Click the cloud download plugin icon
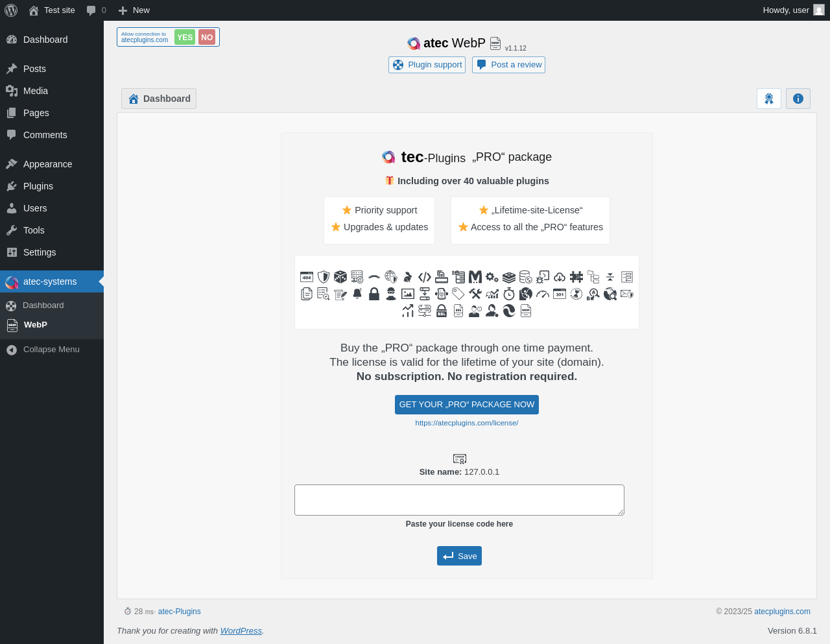The width and height of the screenshot is (830, 644). coord(560,277)
